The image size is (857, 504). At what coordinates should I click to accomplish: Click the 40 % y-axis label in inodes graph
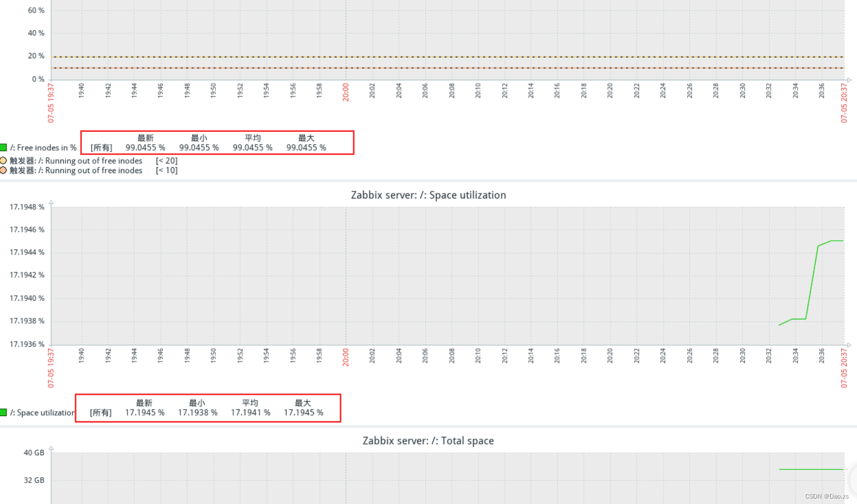pyautogui.click(x=36, y=33)
